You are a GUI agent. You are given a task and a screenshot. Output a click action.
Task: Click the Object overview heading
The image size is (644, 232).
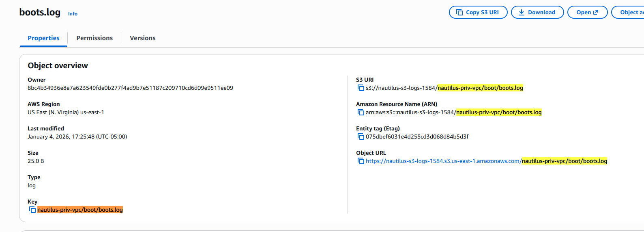[58, 65]
